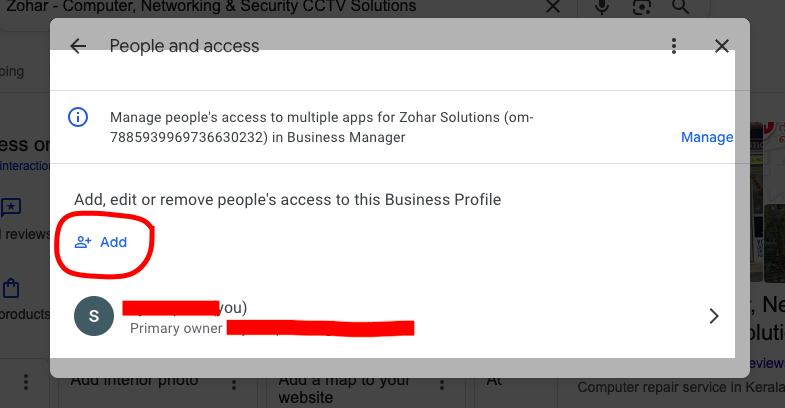
Task: Clear the search box with X
Action: (x=553, y=8)
